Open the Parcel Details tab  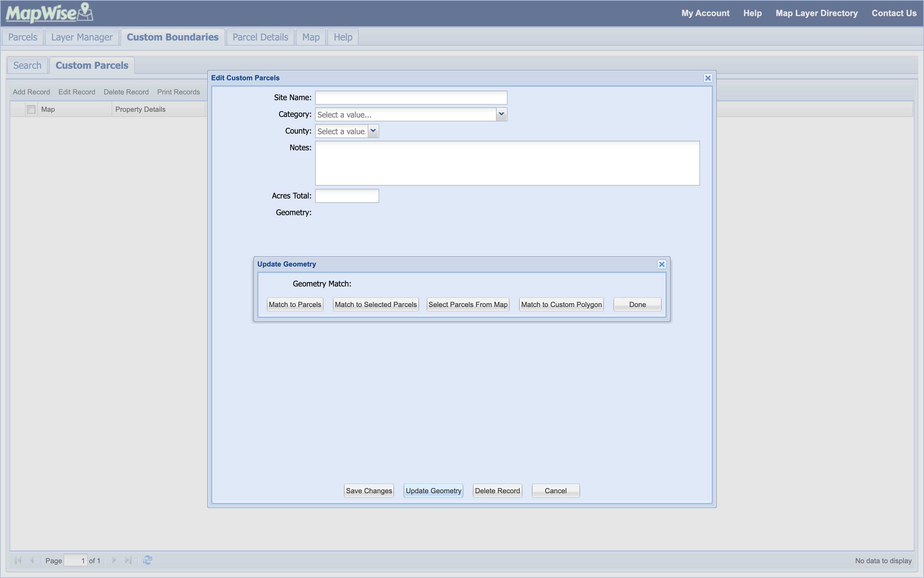(x=260, y=37)
